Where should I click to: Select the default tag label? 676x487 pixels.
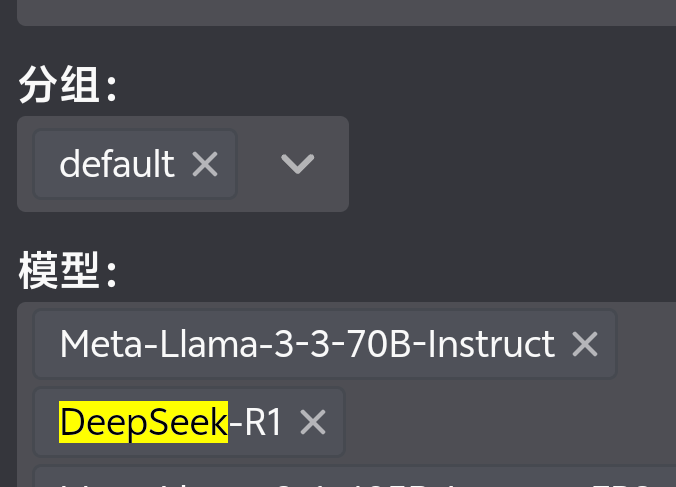point(117,164)
